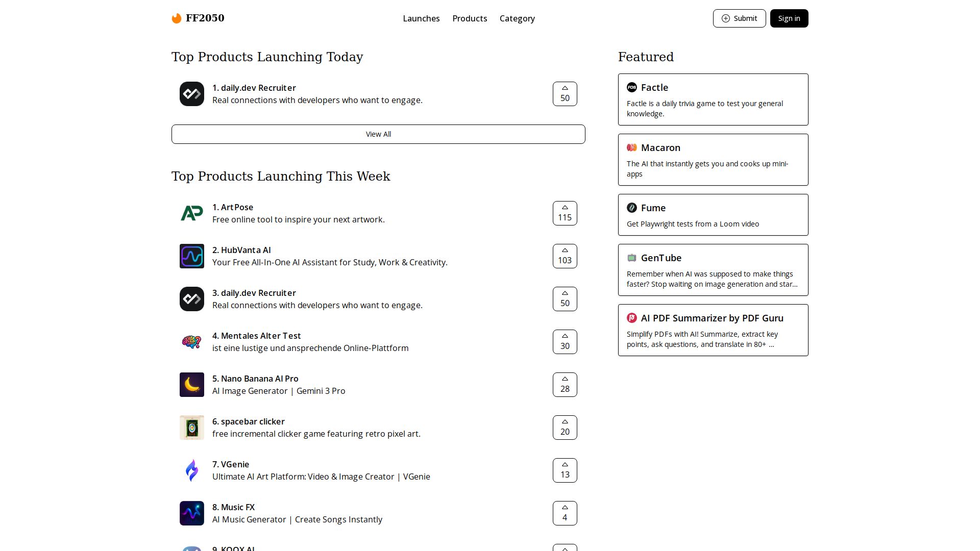Click the VGenie flame logo icon
The image size is (980, 551).
(x=192, y=470)
